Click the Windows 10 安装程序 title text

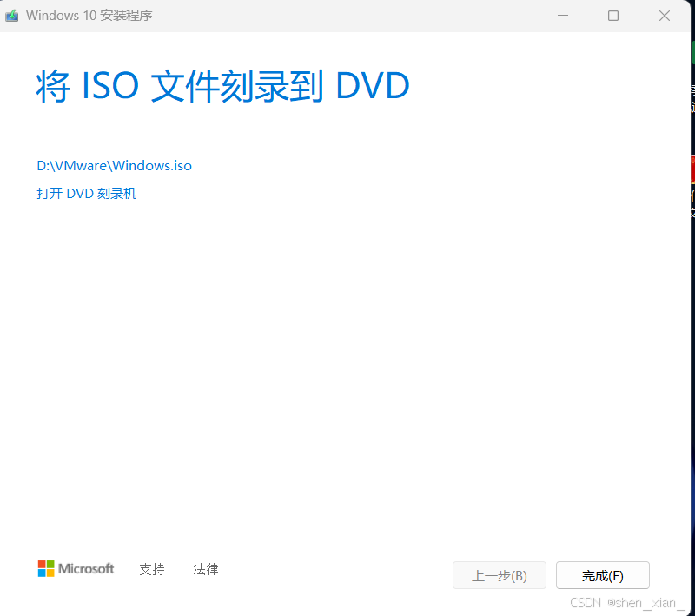point(89,16)
